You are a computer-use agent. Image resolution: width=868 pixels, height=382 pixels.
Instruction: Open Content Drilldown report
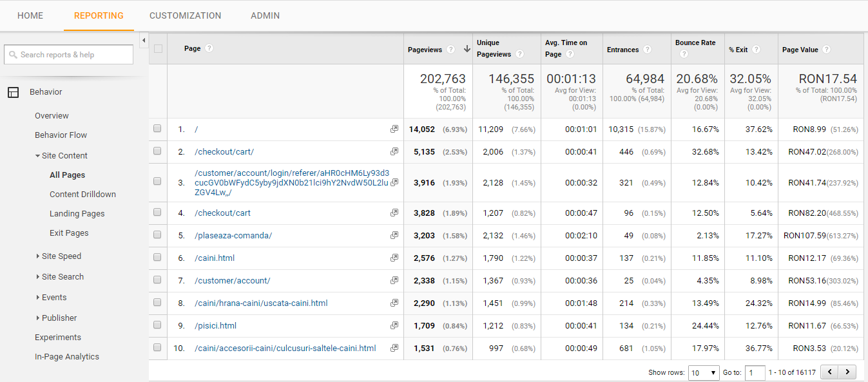82,195
